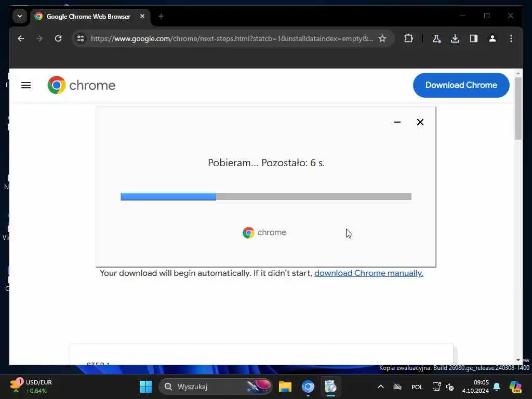The image size is (532, 399).
Task: Select the Google Chrome Web Browser tab
Action: (88, 16)
